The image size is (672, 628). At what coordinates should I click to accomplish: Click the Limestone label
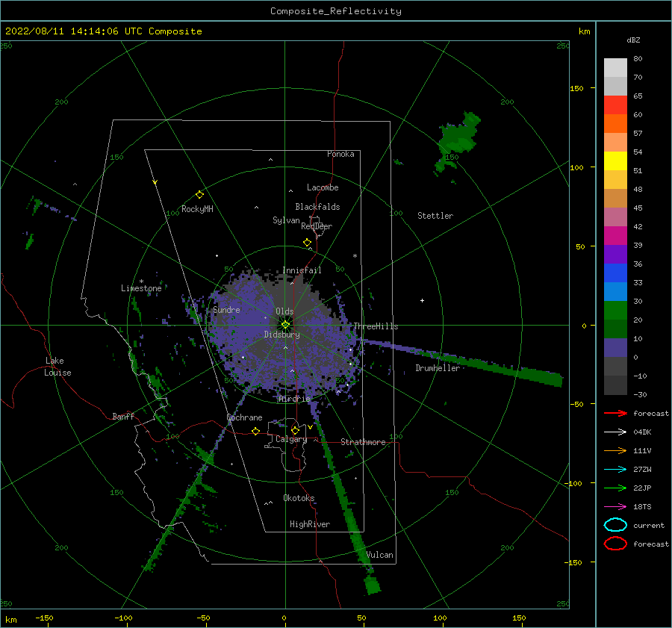pyautogui.click(x=141, y=288)
